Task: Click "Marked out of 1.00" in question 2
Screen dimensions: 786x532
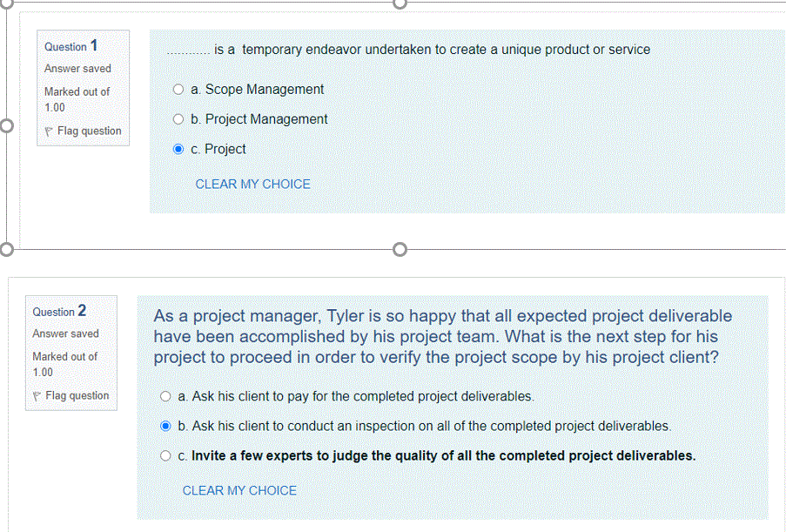Action: [65, 364]
